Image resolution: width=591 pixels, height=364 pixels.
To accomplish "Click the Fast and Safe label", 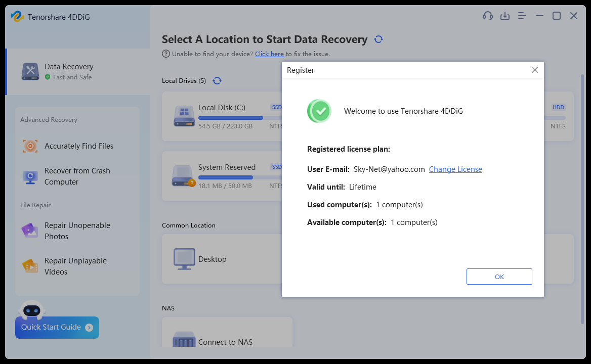I will coord(72,77).
